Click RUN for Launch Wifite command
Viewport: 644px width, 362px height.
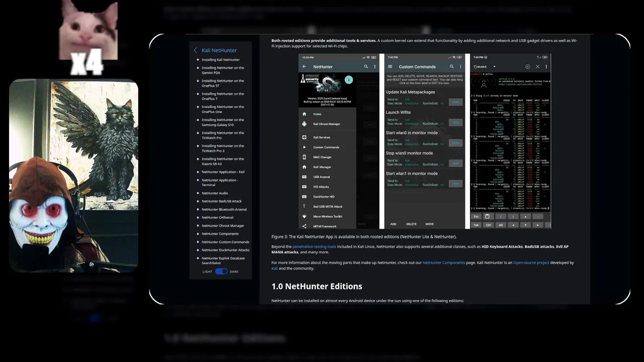point(455,122)
